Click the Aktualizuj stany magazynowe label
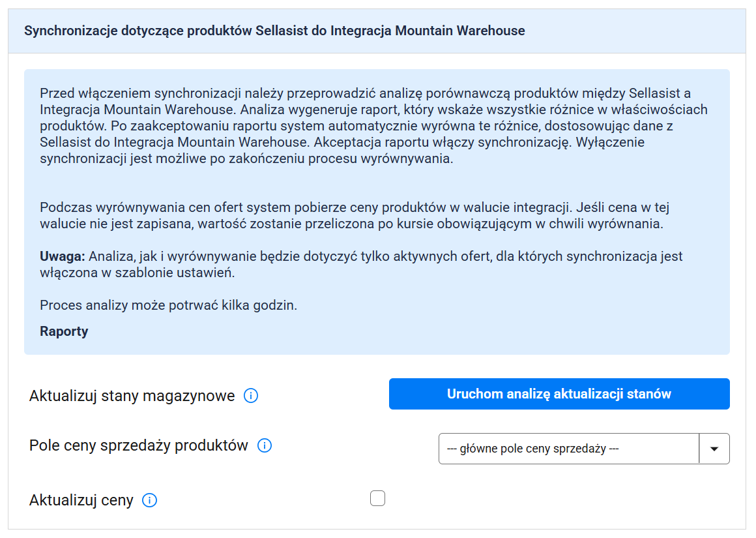Viewport: 756px width, 538px height. [x=132, y=396]
